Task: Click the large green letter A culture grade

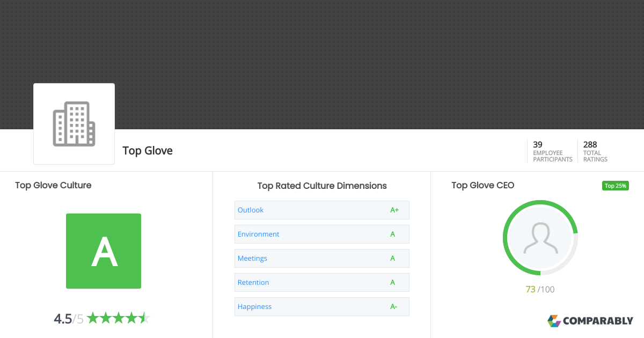Action: point(103,251)
